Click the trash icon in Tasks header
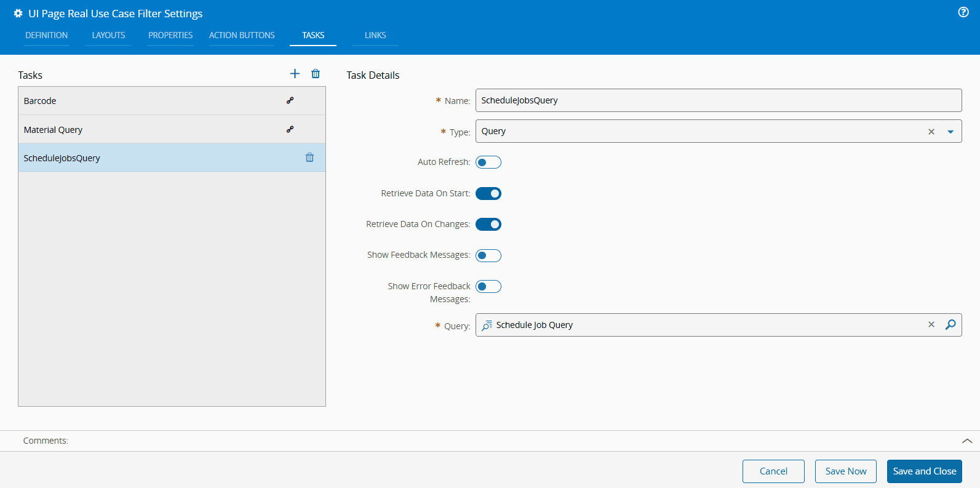The height and width of the screenshot is (488, 980). [316, 74]
